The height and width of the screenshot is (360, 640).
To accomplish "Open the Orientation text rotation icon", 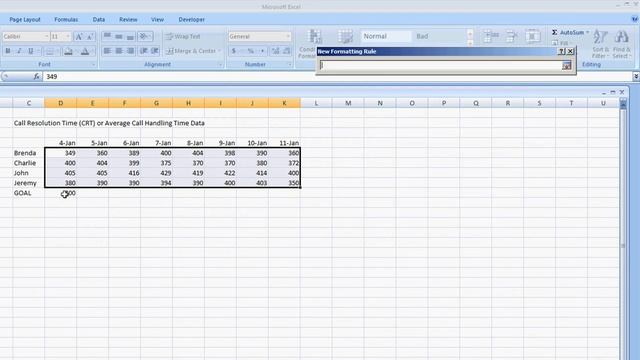I will click(144, 37).
